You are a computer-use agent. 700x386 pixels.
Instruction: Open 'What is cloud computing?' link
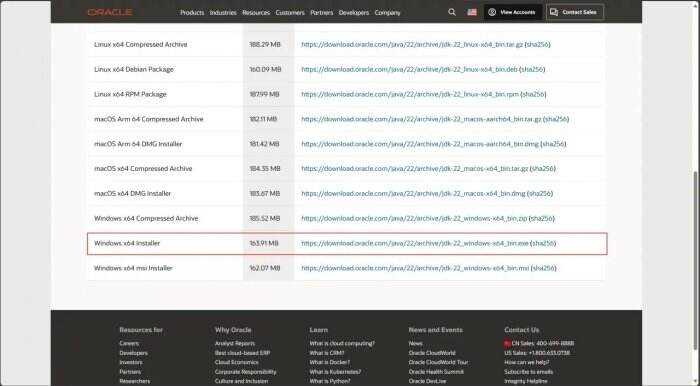click(342, 344)
